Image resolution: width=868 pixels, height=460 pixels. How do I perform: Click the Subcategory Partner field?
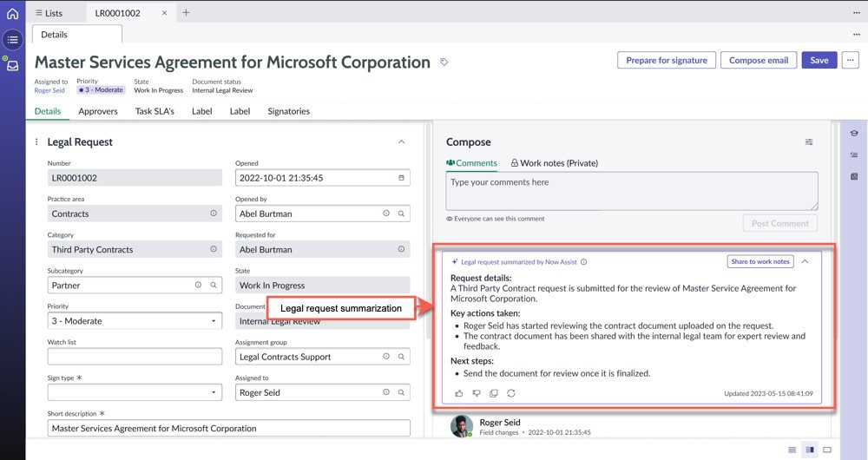point(135,285)
